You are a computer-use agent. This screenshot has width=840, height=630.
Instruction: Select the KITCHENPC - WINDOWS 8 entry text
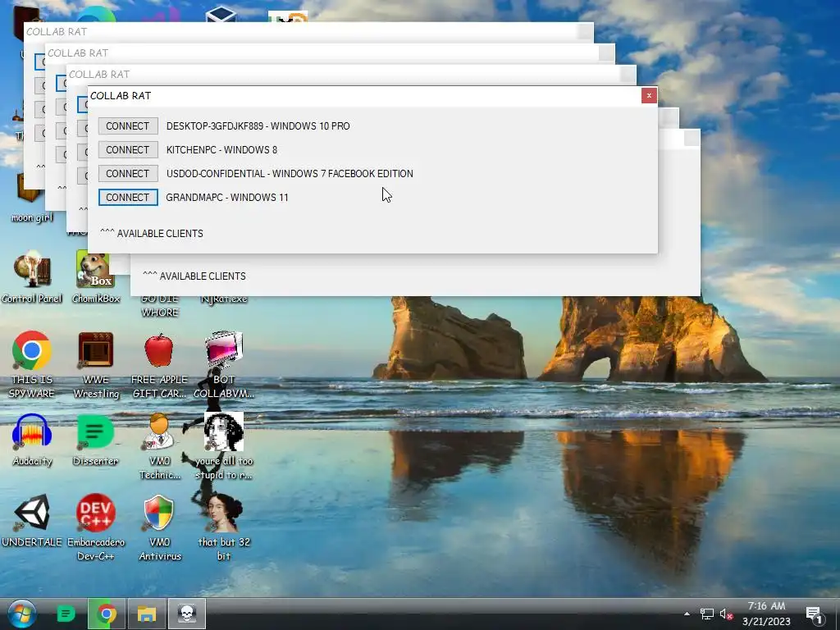pyautogui.click(x=221, y=149)
